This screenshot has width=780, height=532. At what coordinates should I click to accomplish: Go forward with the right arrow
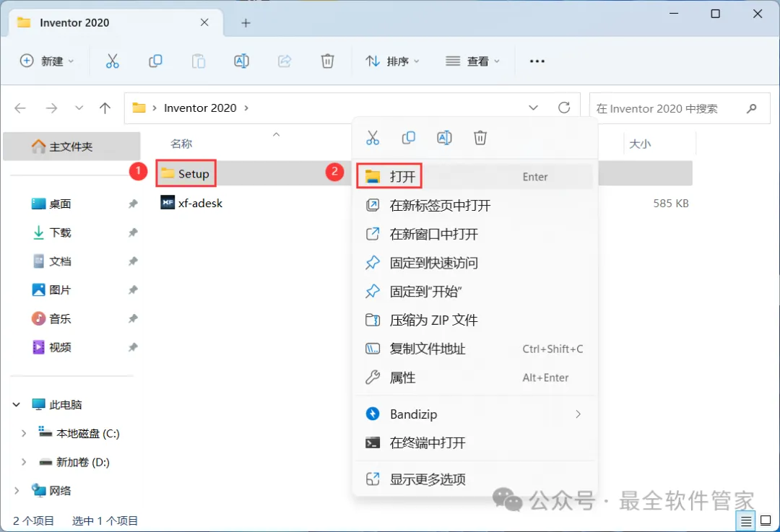(x=51, y=108)
